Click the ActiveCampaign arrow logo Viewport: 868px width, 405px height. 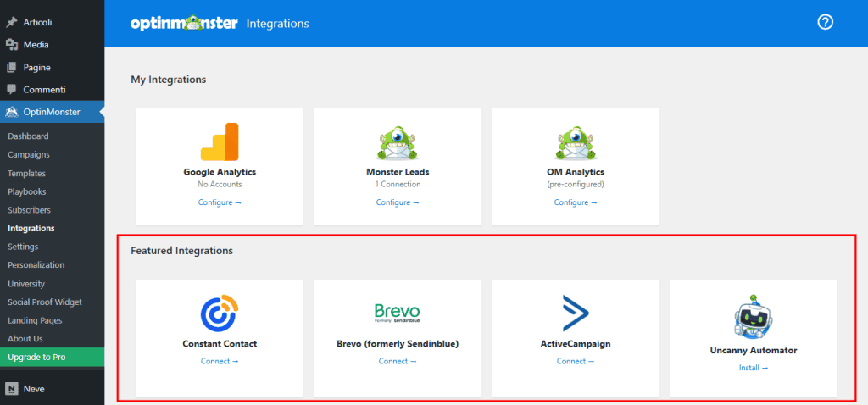[x=576, y=313]
